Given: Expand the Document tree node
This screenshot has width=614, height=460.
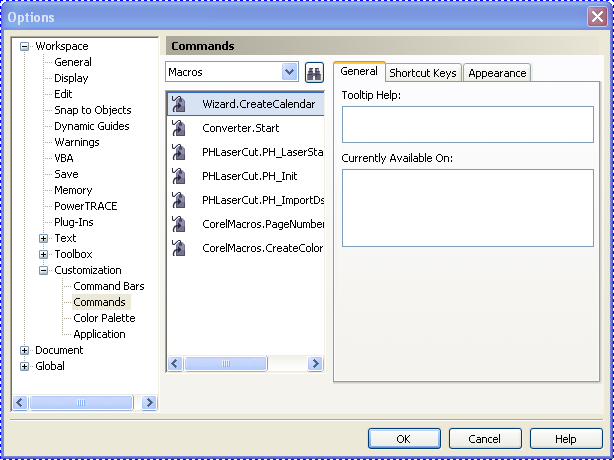Looking at the screenshot, I should click(x=25, y=350).
